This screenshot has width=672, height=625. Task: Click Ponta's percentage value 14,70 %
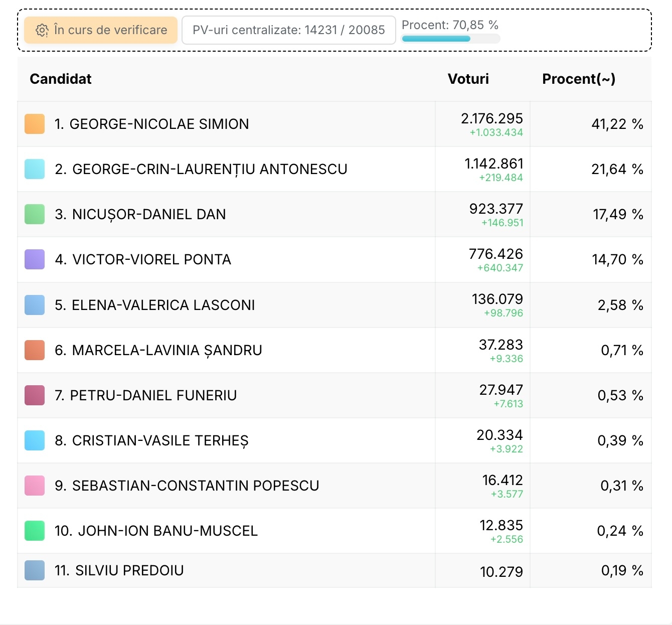tap(617, 259)
